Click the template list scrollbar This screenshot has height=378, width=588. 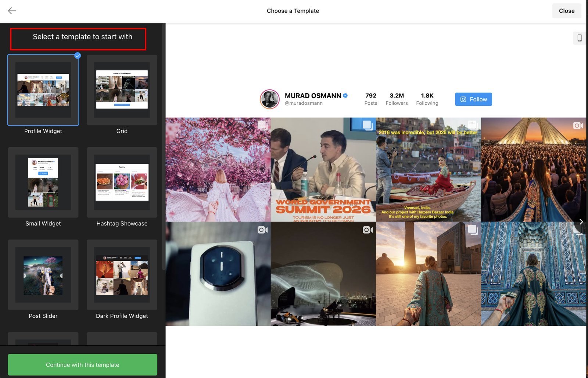pyautogui.click(x=164, y=147)
